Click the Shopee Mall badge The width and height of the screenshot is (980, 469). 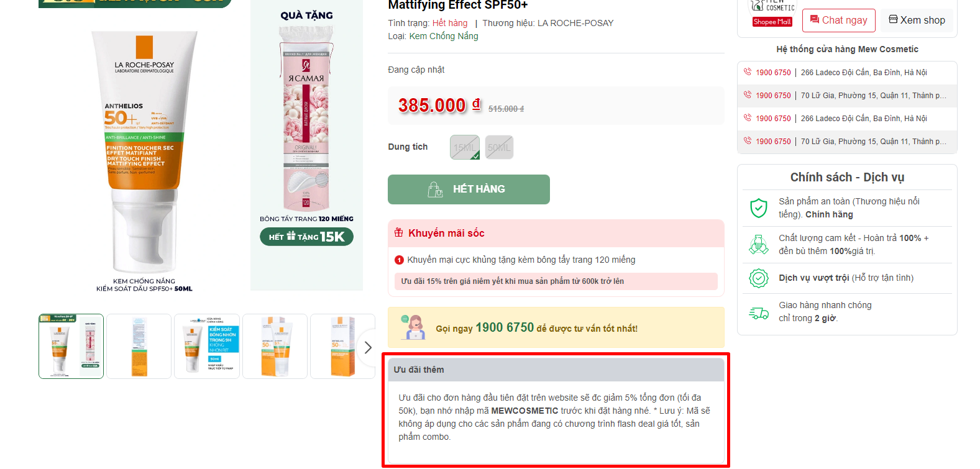[772, 22]
